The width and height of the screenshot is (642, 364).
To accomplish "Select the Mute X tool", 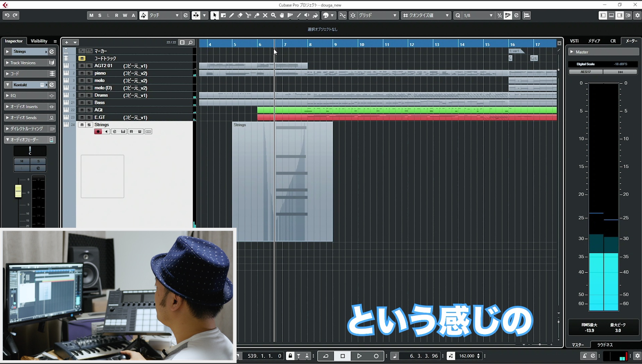I will pos(265,15).
